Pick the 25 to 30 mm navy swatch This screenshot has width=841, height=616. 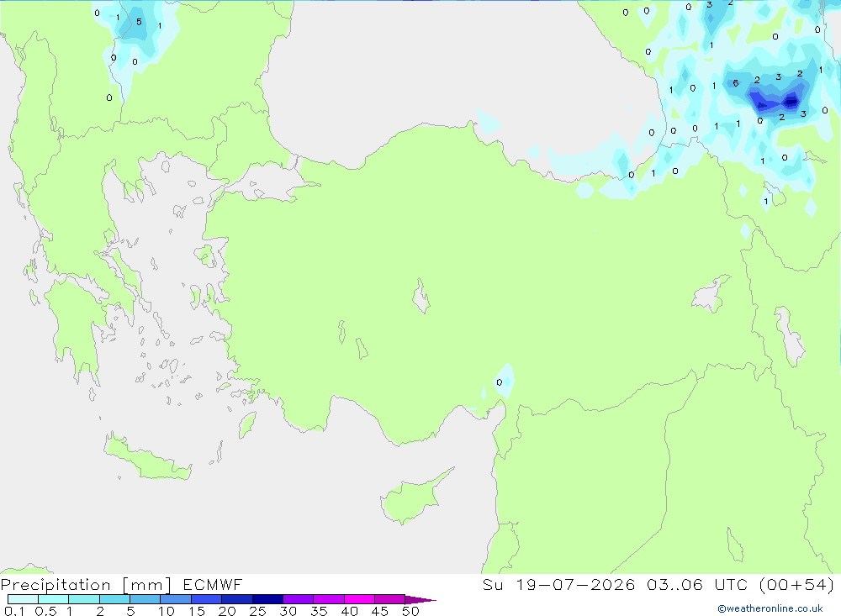tap(267, 599)
